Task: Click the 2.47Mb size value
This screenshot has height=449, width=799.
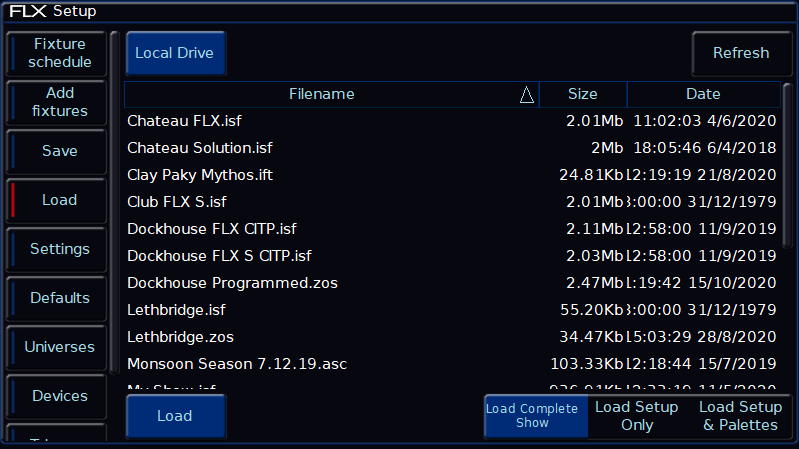Action: [x=594, y=283]
